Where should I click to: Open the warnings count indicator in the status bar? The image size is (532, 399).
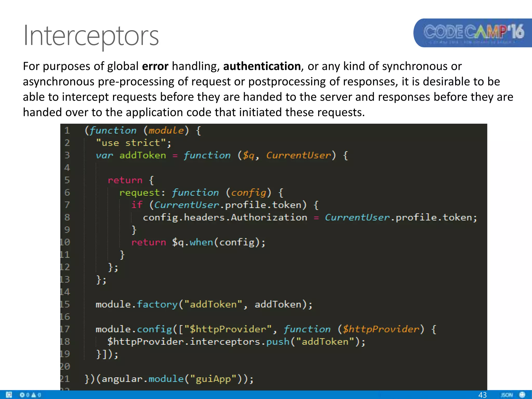tap(36, 395)
